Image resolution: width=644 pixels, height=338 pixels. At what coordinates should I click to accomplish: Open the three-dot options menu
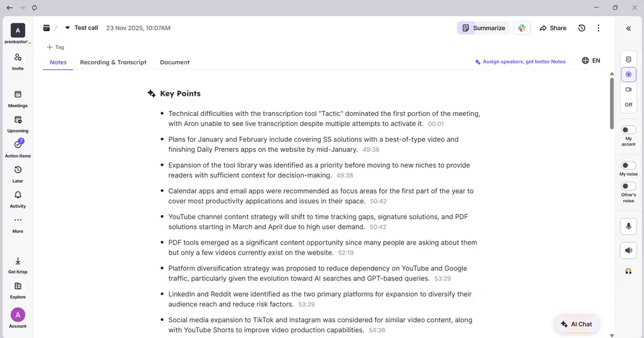[599, 28]
